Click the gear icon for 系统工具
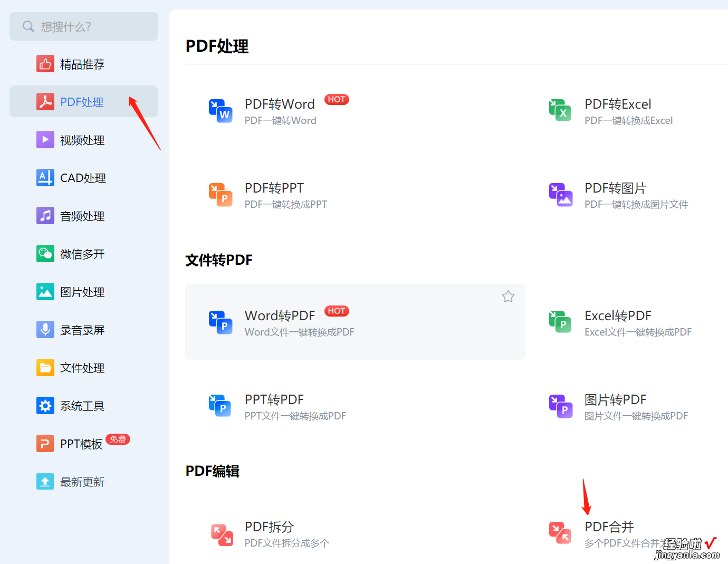Screen dimensions: 728x564 click(x=45, y=406)
